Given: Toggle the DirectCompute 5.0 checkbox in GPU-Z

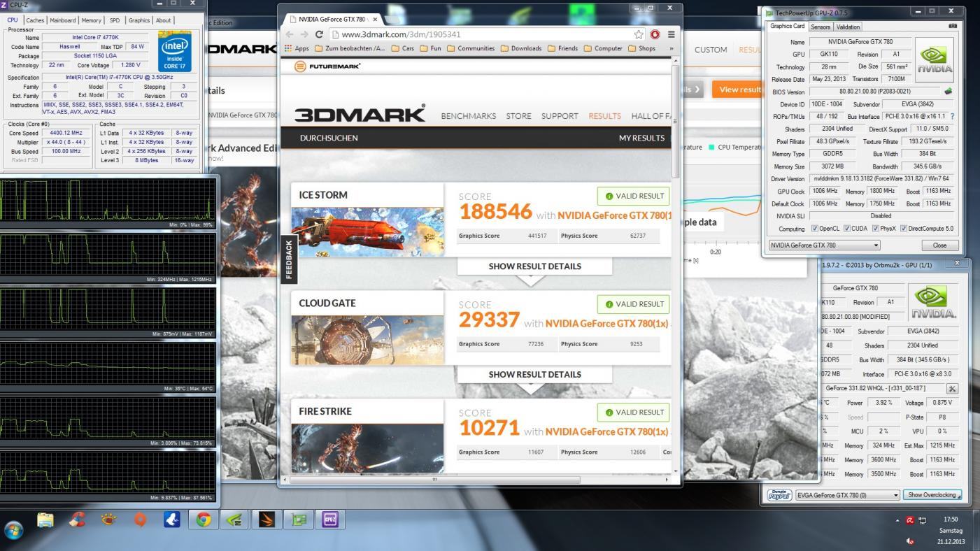Looking at the screenshot, I should [x=904, y=229].
